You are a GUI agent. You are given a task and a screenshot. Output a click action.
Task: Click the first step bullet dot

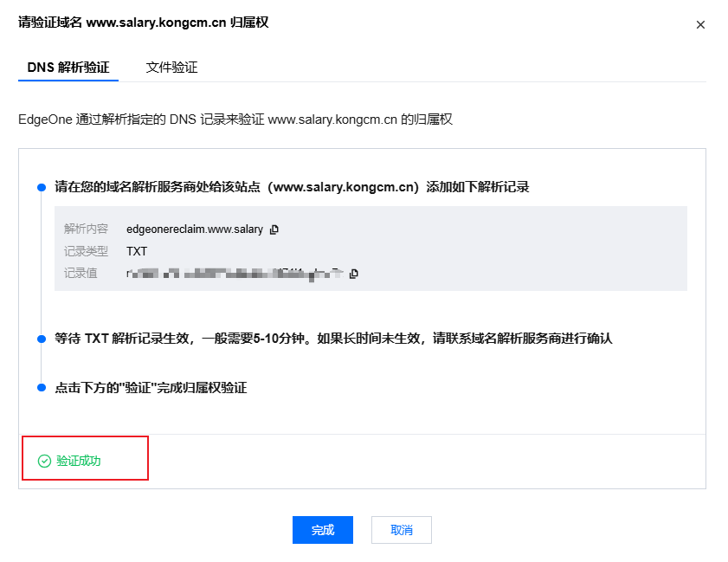41,187
